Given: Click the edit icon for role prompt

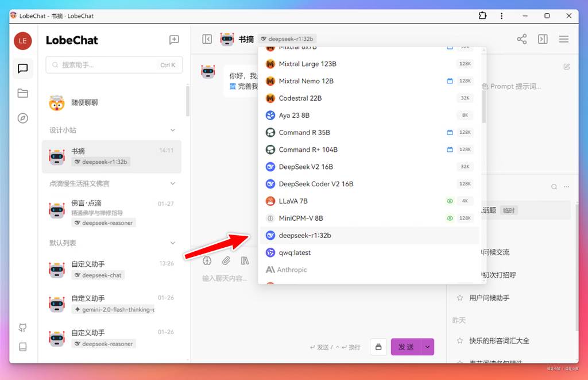Looking at the screenshot, I should click(567, 67).
